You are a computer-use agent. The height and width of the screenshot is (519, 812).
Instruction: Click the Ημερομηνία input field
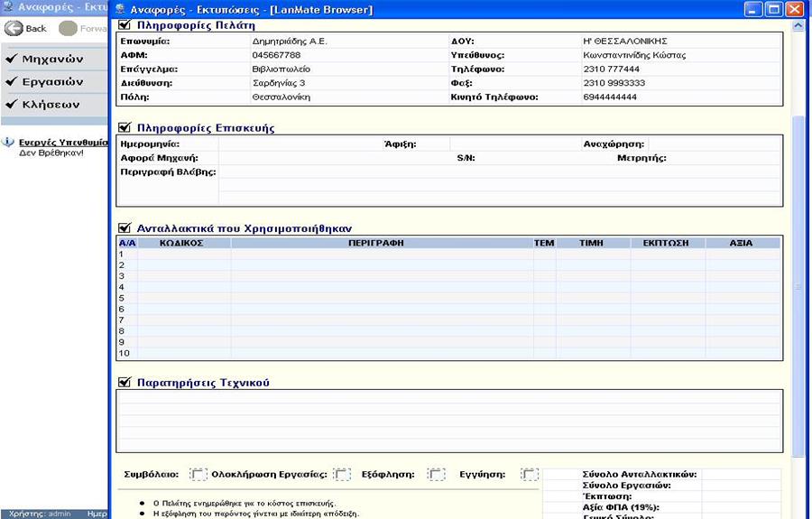[300, 144]
